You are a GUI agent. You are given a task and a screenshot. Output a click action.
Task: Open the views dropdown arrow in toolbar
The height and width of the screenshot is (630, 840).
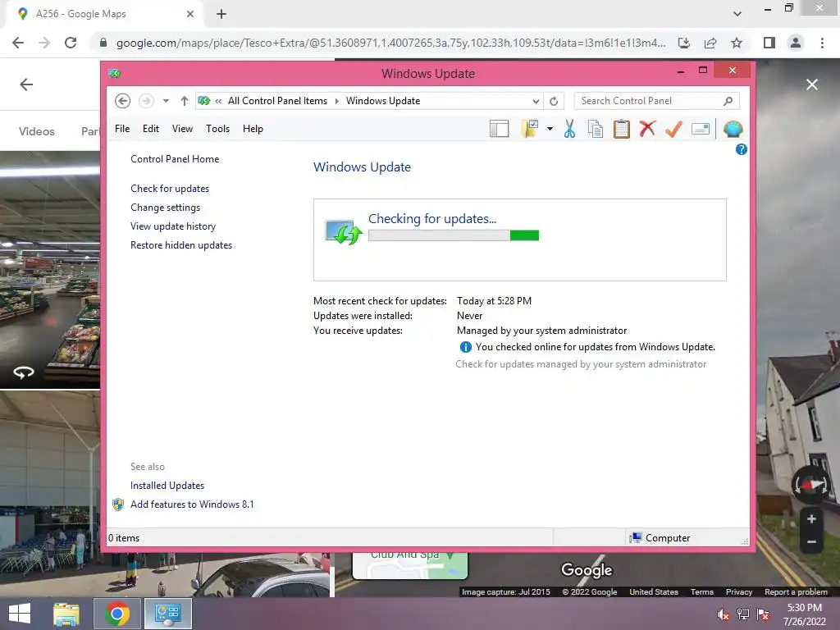[550, 129]
